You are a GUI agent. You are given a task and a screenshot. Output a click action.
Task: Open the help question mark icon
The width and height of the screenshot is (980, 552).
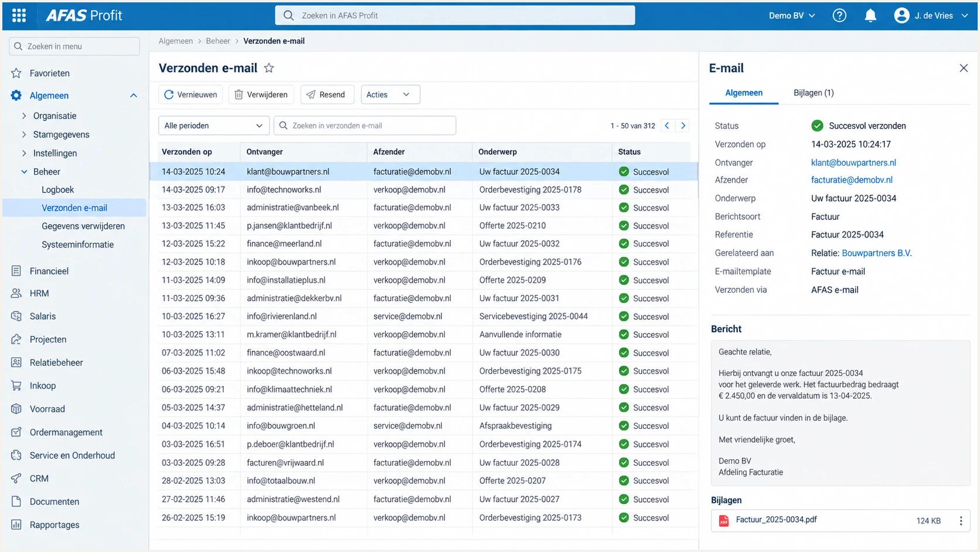(x=839, y=16)
